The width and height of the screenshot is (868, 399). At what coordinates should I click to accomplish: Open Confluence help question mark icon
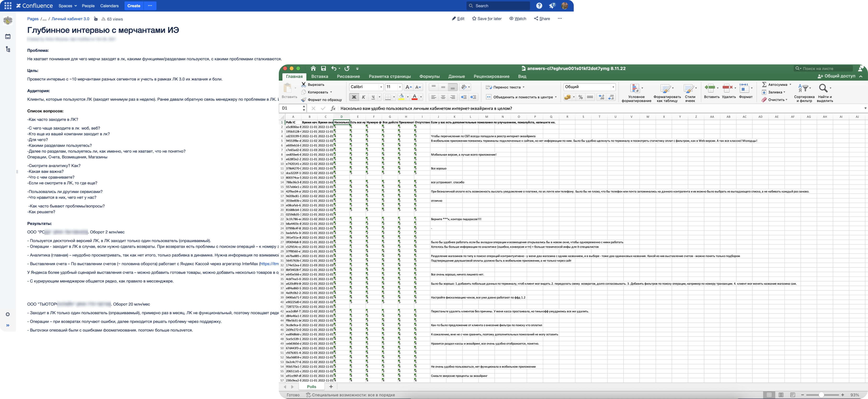click(x=539, y=6)
